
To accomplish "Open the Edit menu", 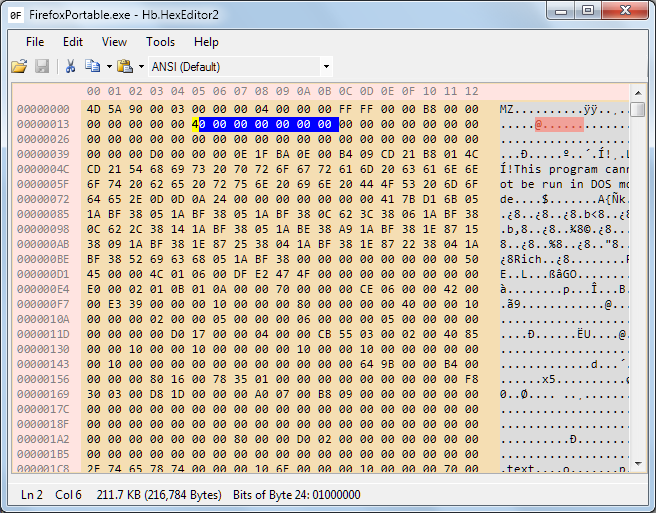I will [73, 42].
